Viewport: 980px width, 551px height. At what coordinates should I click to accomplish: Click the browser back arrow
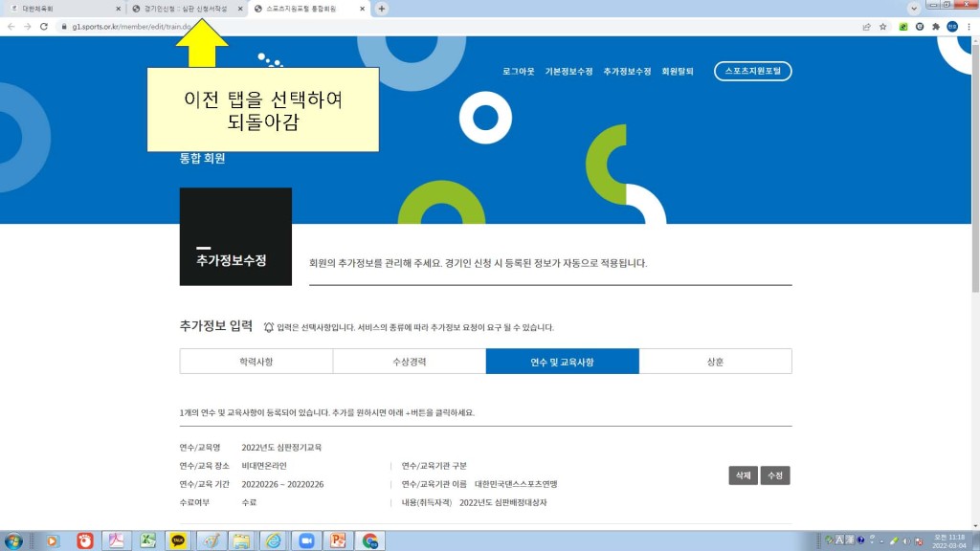(x=11, y=27)
